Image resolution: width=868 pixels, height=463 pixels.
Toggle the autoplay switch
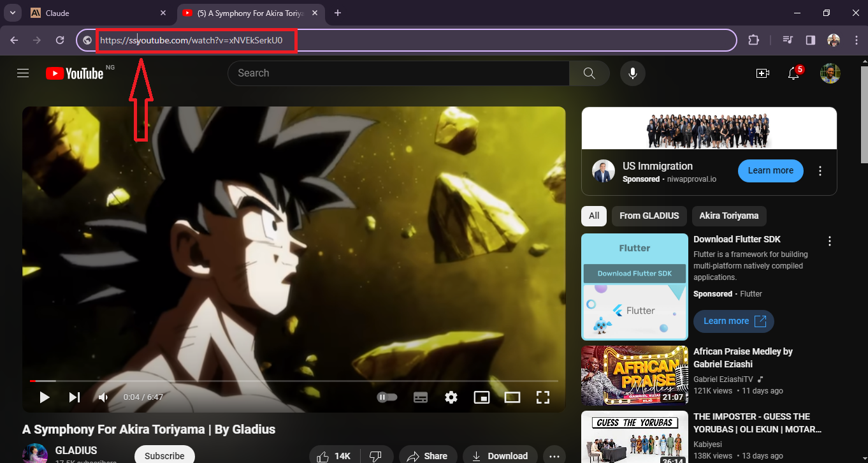tap(387, 397)
